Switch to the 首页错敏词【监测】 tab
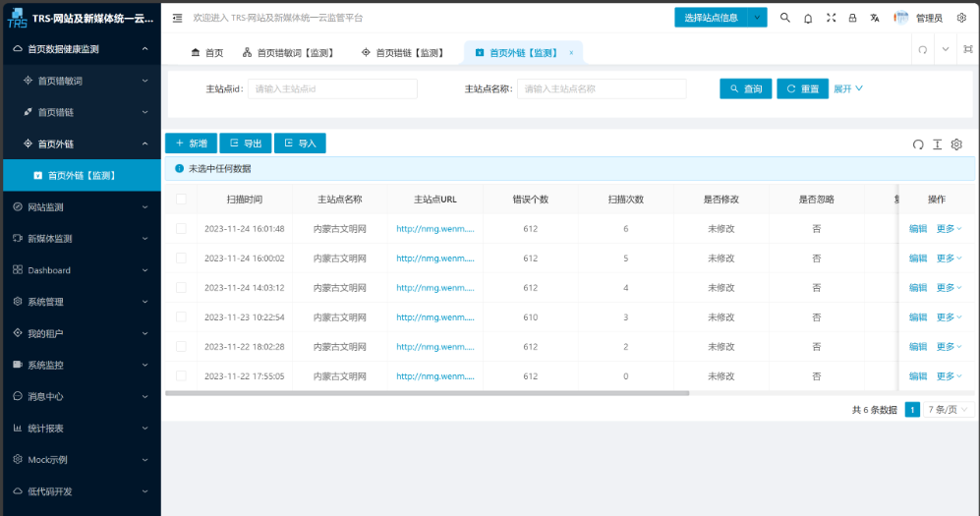Image resolution: width=980 pixels, height=516 pixels. pyautogui.click(x=288, y=53)
